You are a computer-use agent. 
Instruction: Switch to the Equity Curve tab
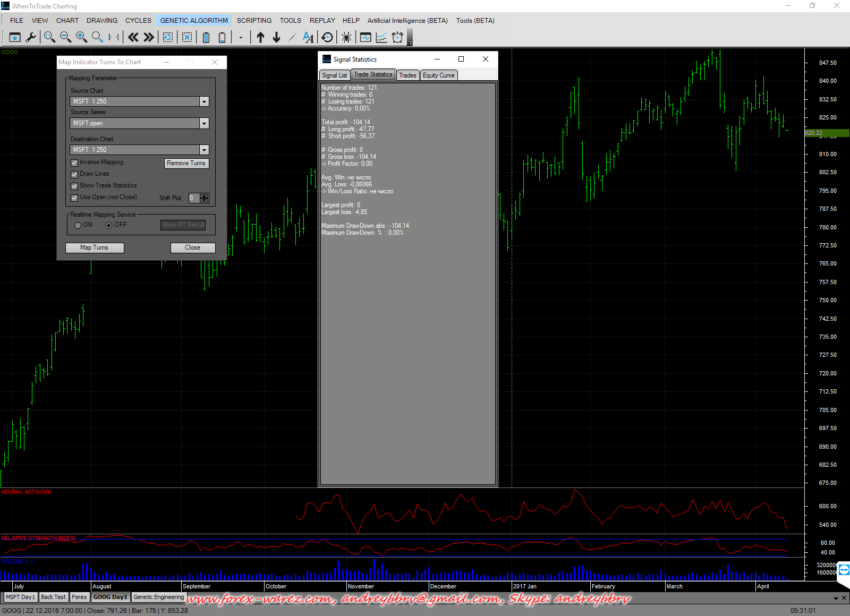(438, 75)
